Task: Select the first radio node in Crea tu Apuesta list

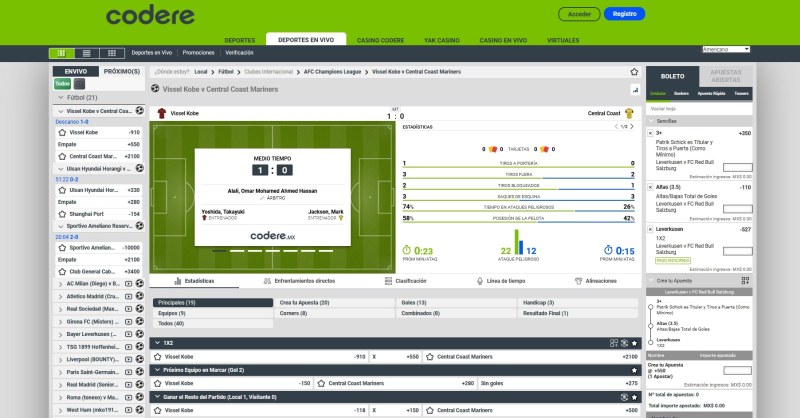Action: 651,307
